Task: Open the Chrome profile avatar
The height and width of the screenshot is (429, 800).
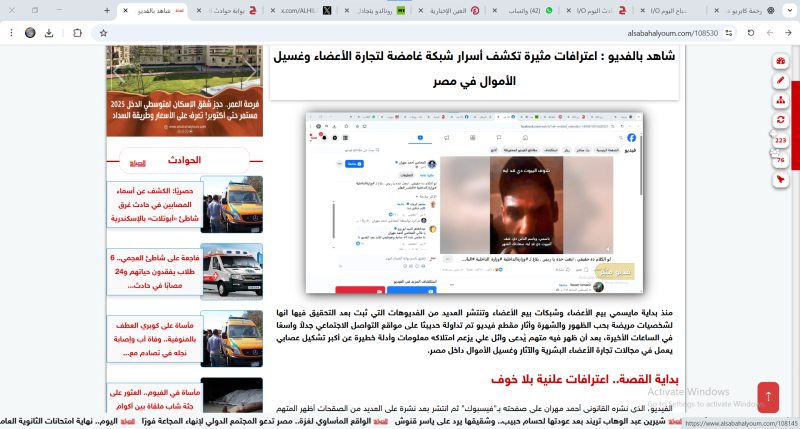Action: coord(30,33)
